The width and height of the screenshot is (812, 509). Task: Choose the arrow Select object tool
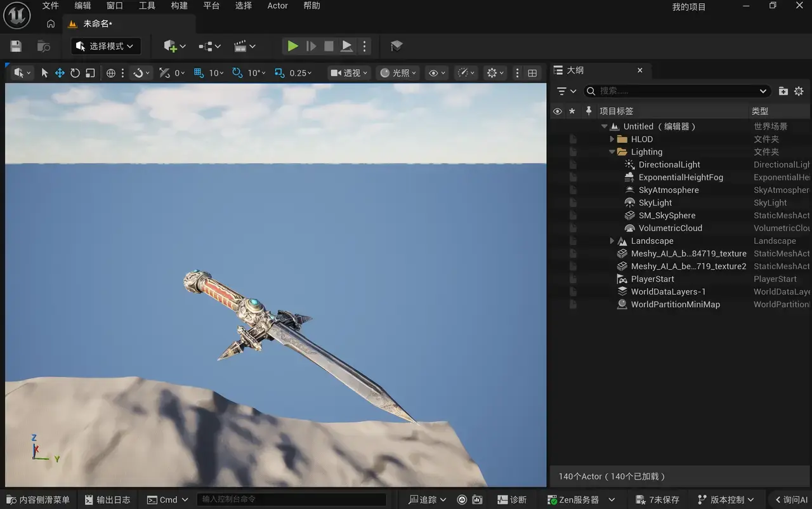click(44, 73)
